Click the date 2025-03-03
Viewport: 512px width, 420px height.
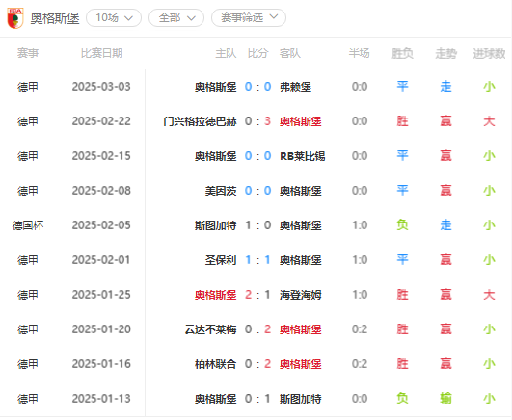pos(101,87)
